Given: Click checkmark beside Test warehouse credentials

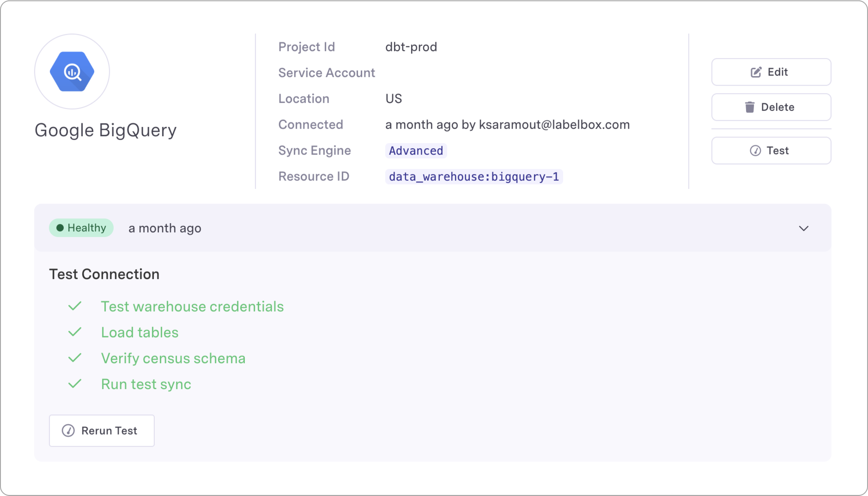Looking at the screenshot, I should (75, 306).
